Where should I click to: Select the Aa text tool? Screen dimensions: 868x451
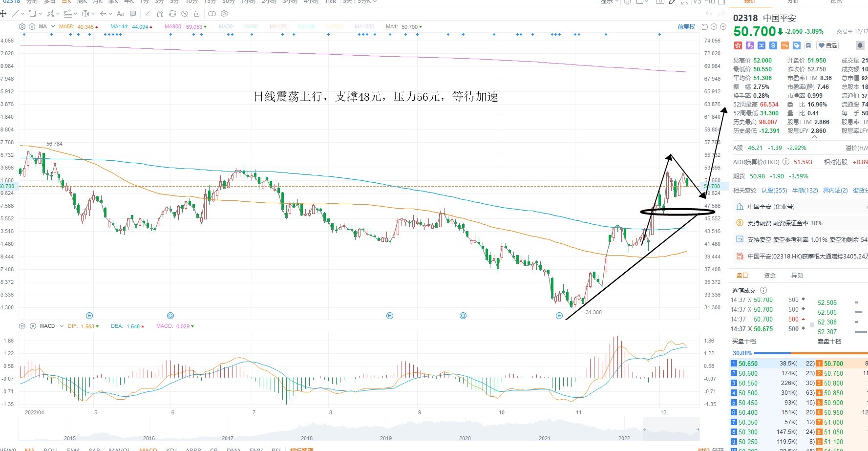pos(121,14)
